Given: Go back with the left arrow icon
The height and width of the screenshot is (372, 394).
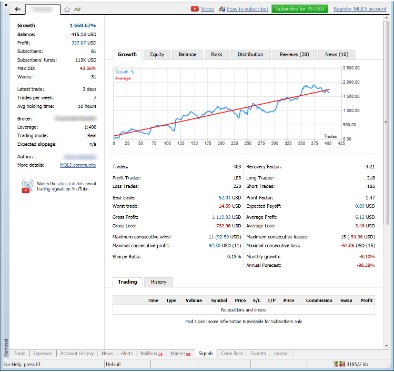Looking at the screenshot, I should 18,9.
